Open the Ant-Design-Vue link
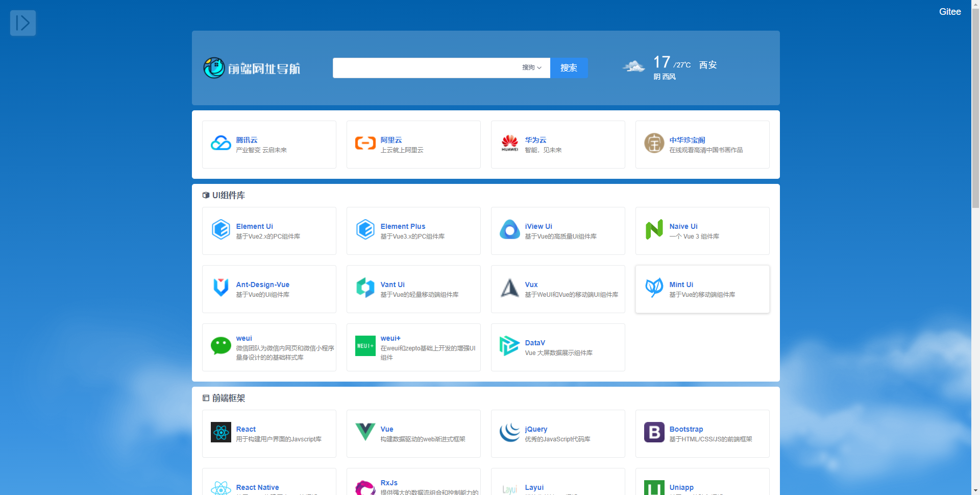This screenshot has height=495, width=980. pos(262,285)
